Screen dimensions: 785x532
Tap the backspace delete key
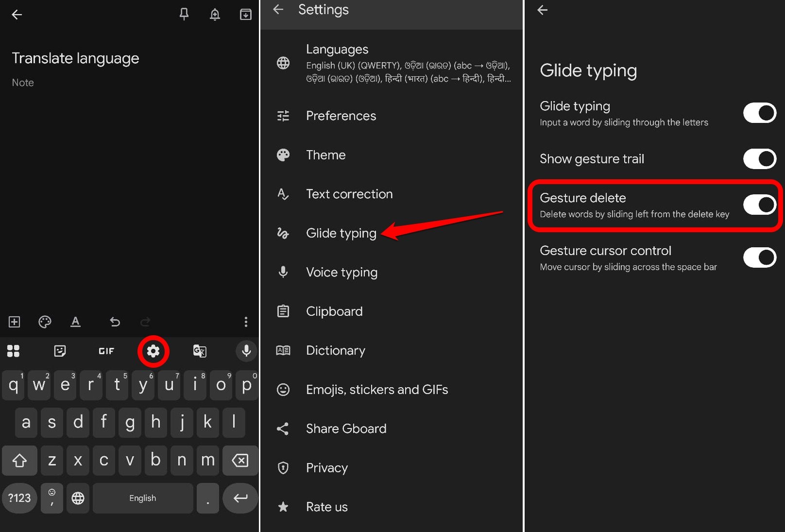(x=240, y=460)
